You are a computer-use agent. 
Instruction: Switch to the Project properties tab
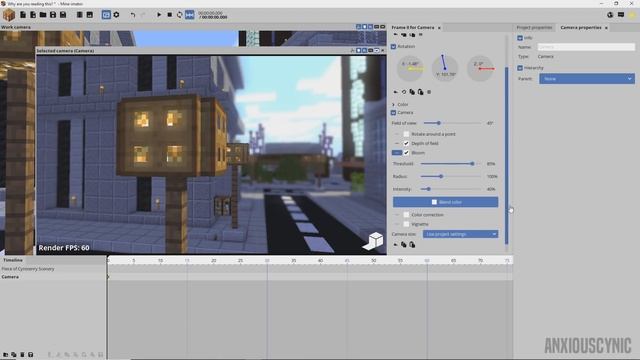pyautogui.click(x=534, y=27)
